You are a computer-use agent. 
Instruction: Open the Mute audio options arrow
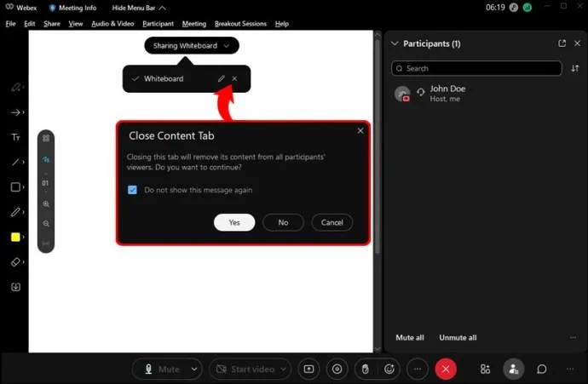click(194, 369)
